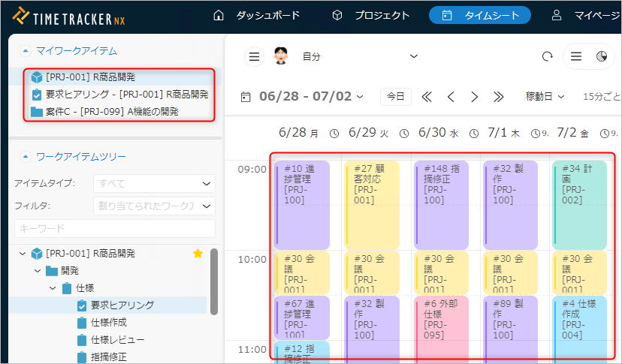Click the 今日 button

pyautogui.click(x=396, y=96)
